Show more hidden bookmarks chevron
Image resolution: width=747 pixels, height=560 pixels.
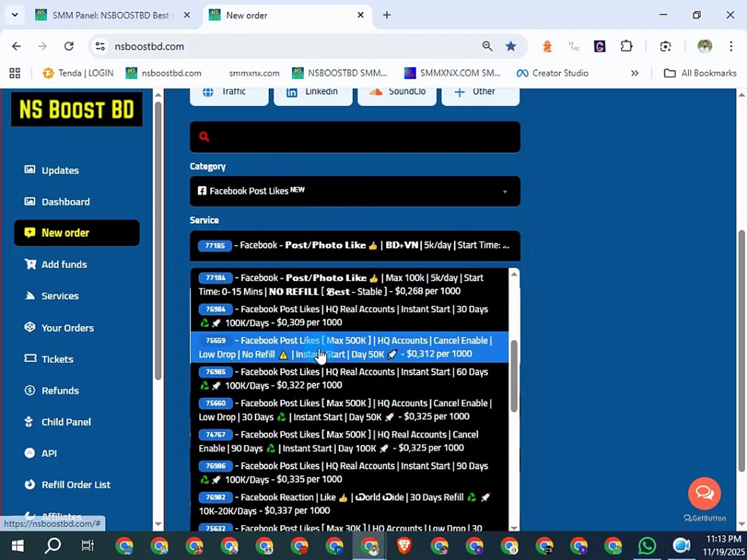(634, 73)
